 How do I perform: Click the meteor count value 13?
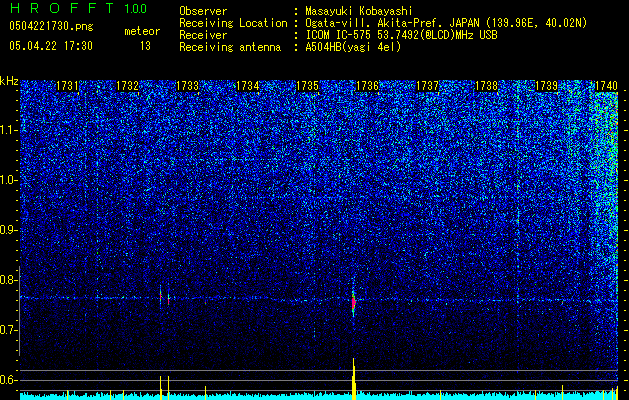click(x=145, y=46)
